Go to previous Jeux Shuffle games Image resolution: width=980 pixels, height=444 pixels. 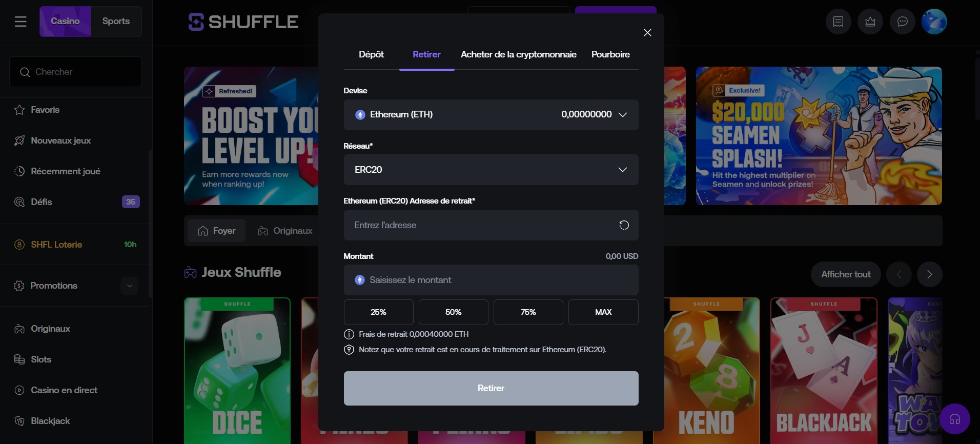pyautogui.click(x=899, y=274)
